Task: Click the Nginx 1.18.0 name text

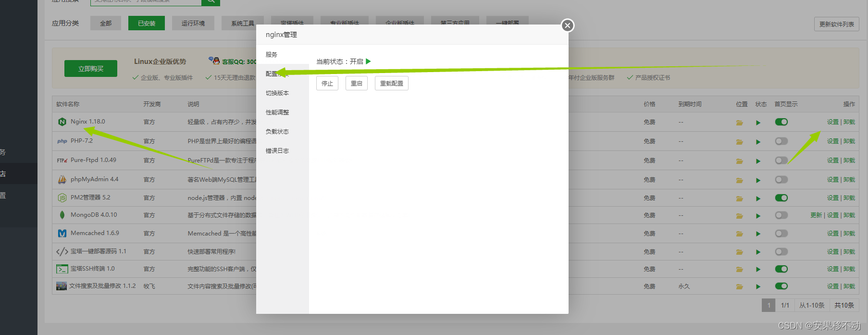Action: click(x=88, y=122)
